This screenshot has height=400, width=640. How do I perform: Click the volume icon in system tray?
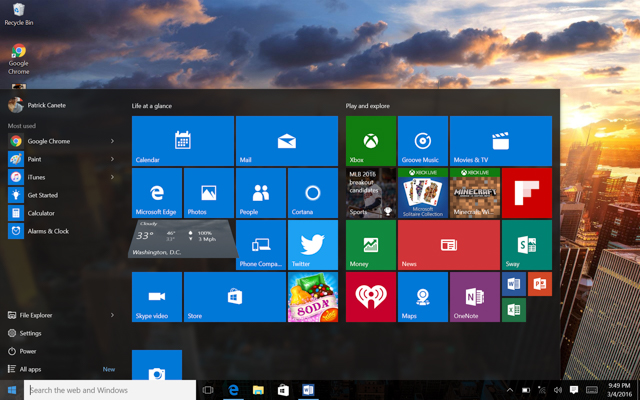click(x=558, y=390)
